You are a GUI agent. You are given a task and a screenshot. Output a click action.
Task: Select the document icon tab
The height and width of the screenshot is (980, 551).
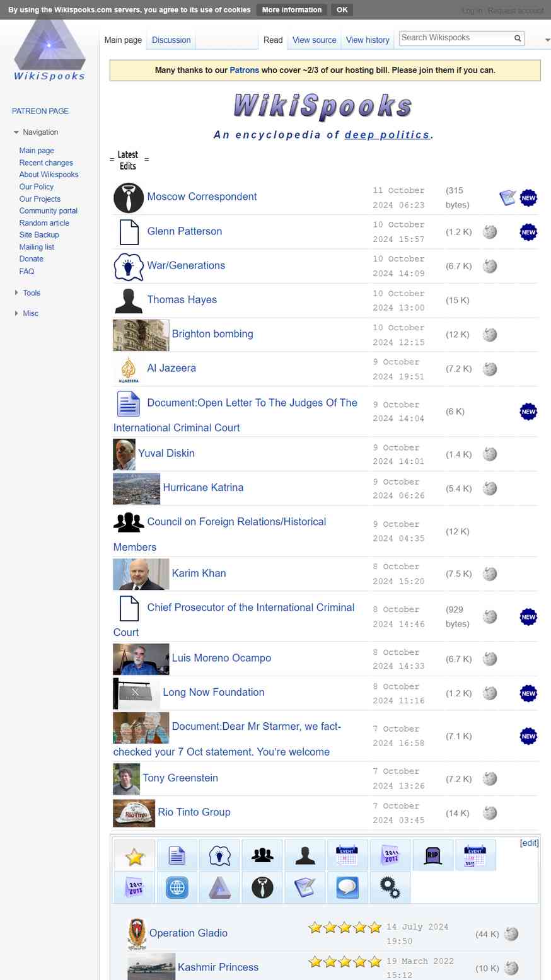pyautogui.click(x=177, y=855)
